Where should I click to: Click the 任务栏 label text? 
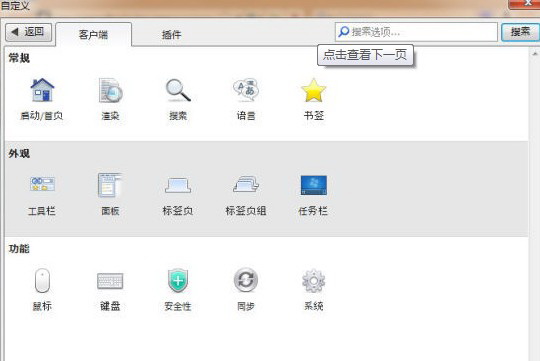(x=313, y=211)
